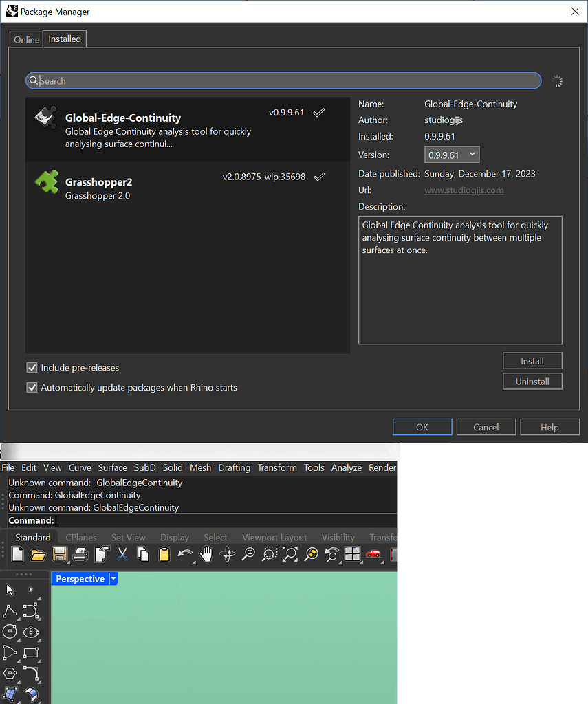Viewport: 588px width, 704px height.
Task: Click the package Search field
Action: point(283,80)
